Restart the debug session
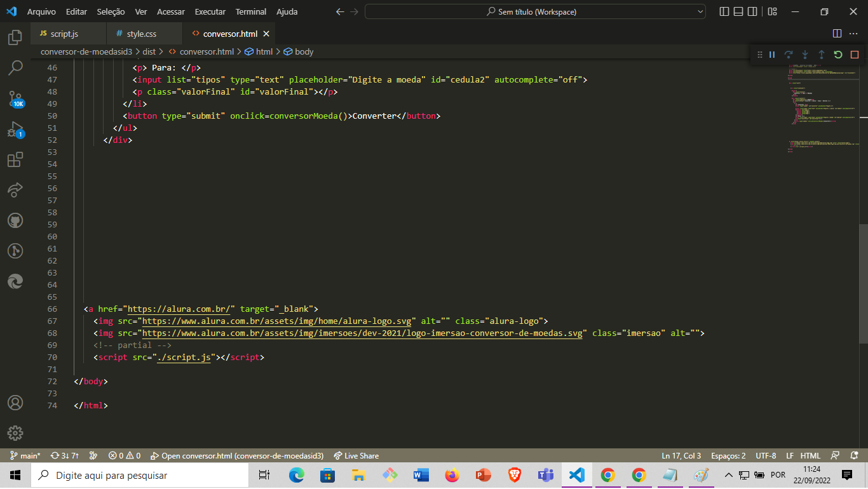868x489 pixels. click(838, 55)
